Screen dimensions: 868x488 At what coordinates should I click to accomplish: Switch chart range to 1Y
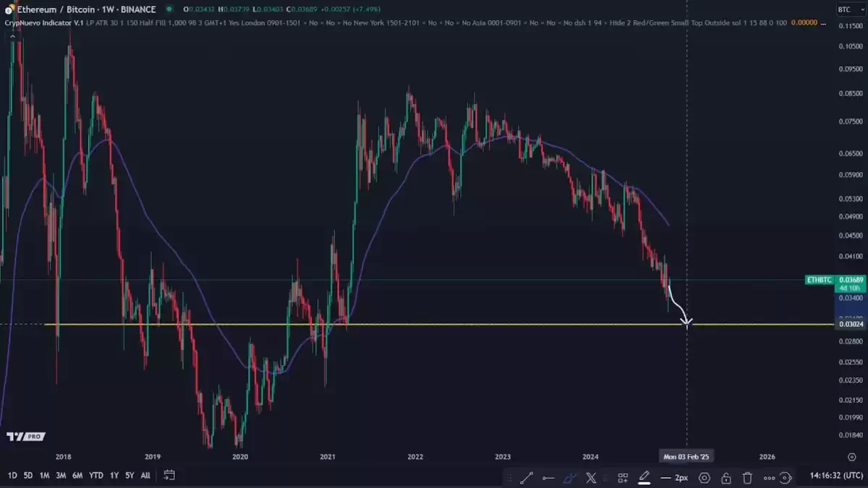click(x=114, y=475)
